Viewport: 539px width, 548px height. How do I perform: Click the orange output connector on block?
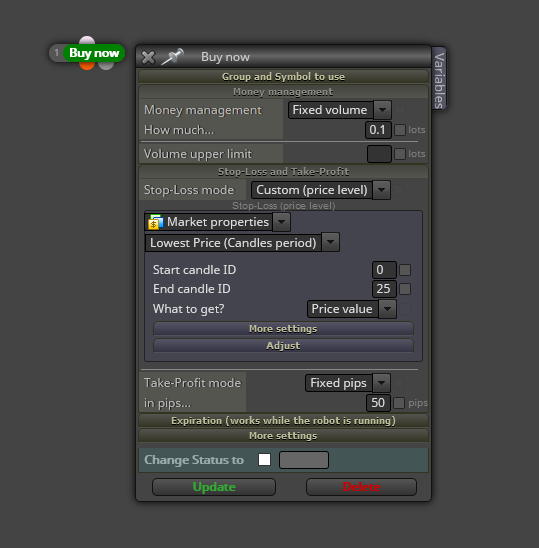[87, 65]
